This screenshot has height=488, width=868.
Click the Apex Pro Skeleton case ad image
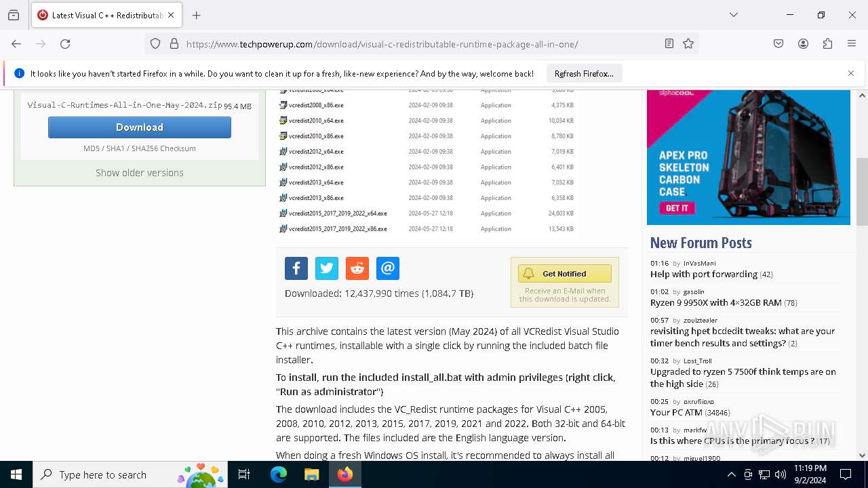749,157
